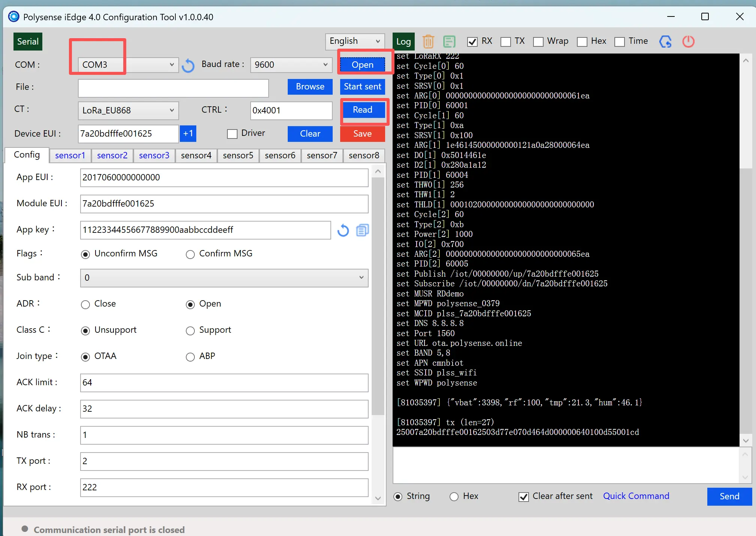Image resolution: width=756 pixels, height=536 pixels.
Task: Click the Send button
Action: pos(729,497)
